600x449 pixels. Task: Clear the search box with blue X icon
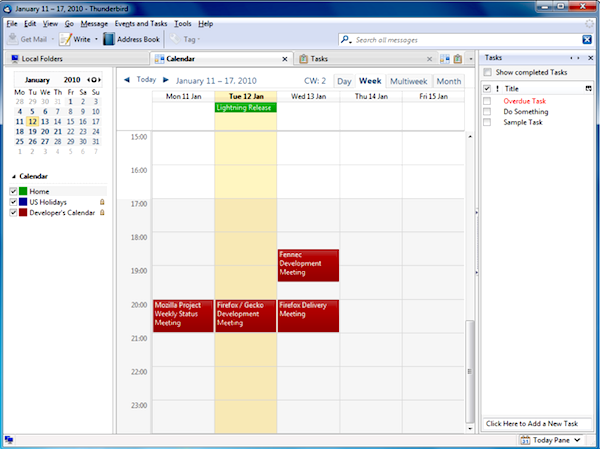587,39
